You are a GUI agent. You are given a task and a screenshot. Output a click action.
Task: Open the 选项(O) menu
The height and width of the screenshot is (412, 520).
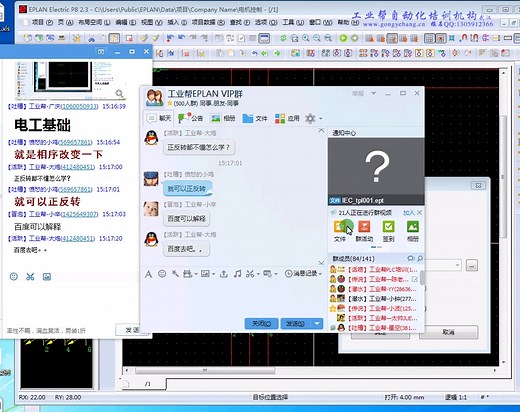(x=266, y=22)
